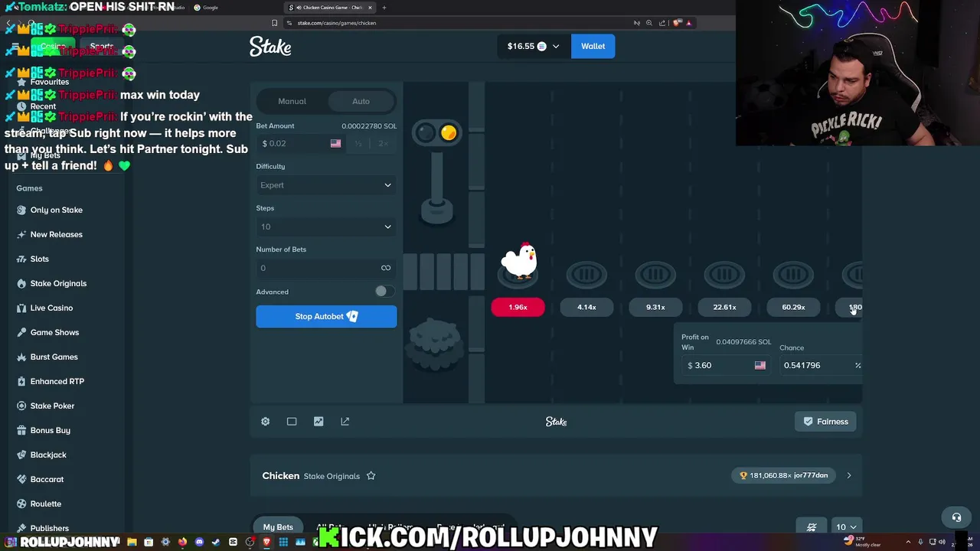The width and height of the screenshot is (980, 551).
Task: Click the USD flag icon in Bet Amount
Action: click(x=335, y=143)
